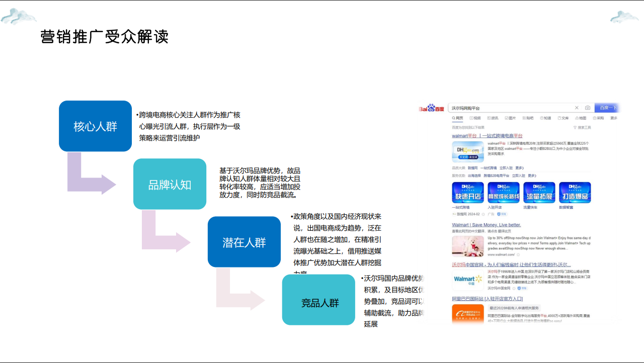The image size is (644, 363).
Task: Click caption 一站式跨境 under first card
Action: pos(460,207)
